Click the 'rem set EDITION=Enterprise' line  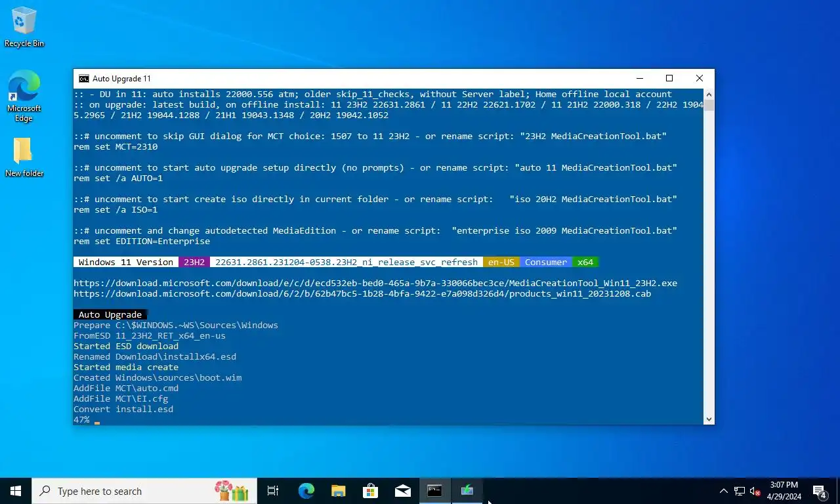(x=142, y=241)
